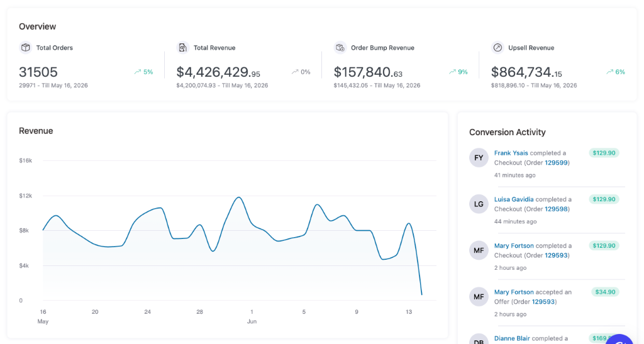
Task: Open the chat widget bubble
Action: [x=619, y=340]
